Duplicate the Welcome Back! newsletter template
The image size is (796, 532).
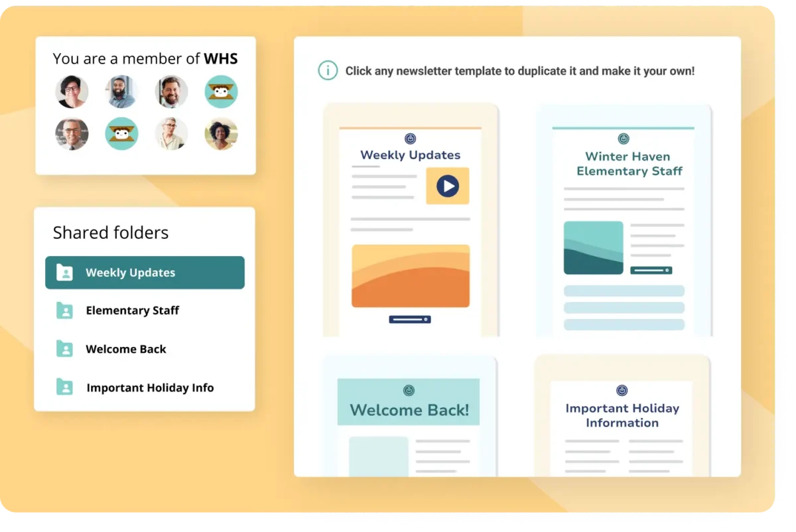point(410,415)
